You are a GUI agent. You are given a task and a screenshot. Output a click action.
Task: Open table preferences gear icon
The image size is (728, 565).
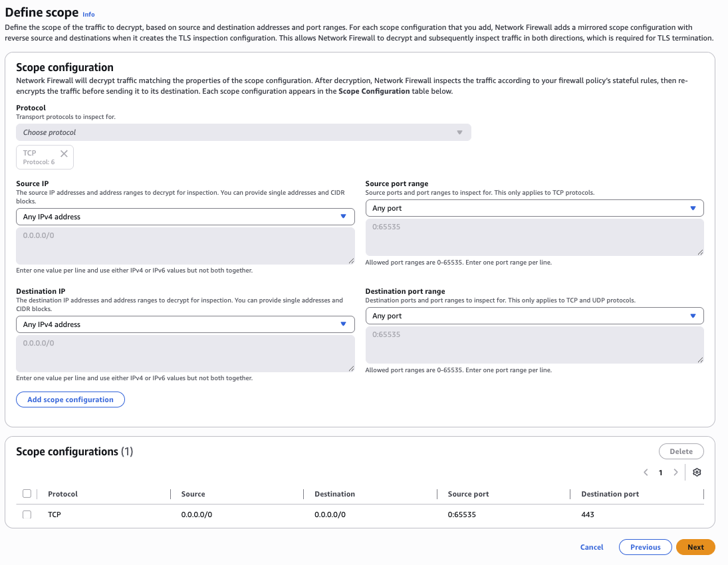[697, 473]
